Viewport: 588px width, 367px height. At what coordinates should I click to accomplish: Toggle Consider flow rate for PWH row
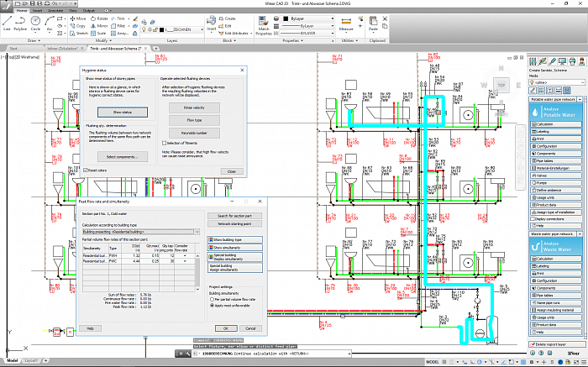click(185, 255)
